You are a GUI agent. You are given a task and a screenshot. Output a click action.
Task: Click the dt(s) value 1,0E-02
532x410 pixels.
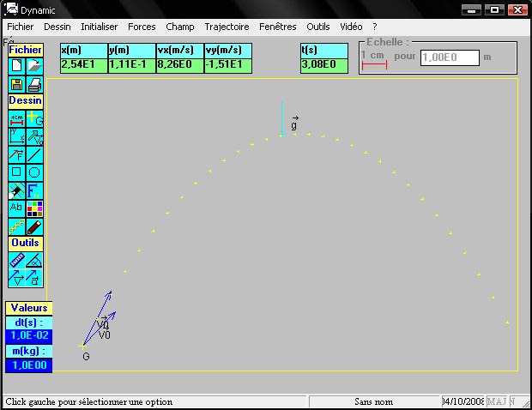29,336
